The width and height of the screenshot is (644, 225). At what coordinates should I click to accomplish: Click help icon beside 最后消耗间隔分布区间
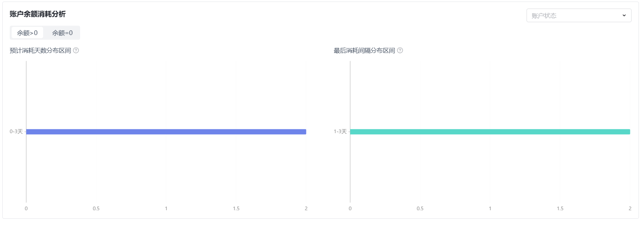tap(400, 51)
